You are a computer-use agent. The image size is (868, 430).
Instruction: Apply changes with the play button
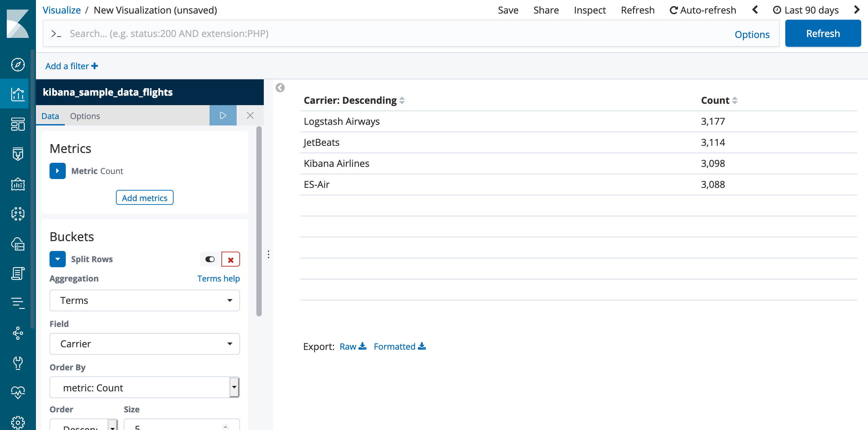click(x=223, y=116)
